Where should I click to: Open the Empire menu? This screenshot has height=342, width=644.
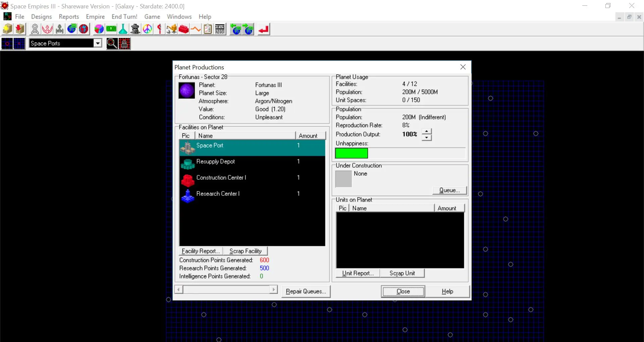tap(95, 17)
